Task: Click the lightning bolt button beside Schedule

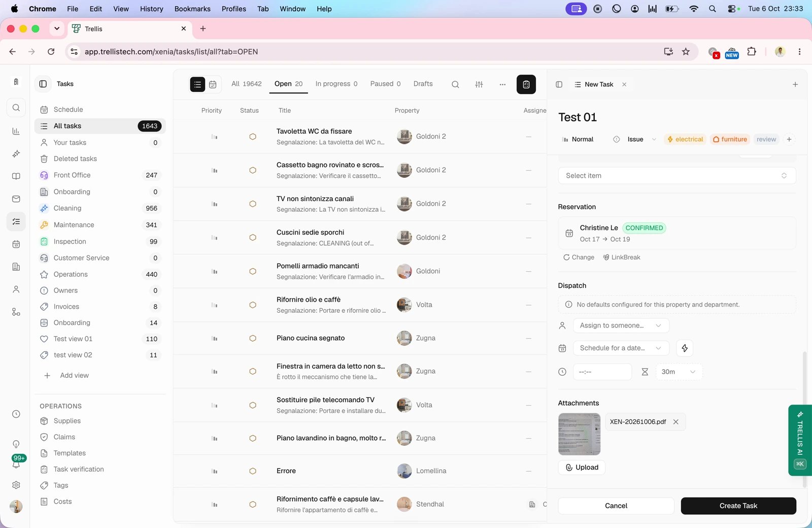Action: click(685, 348)
